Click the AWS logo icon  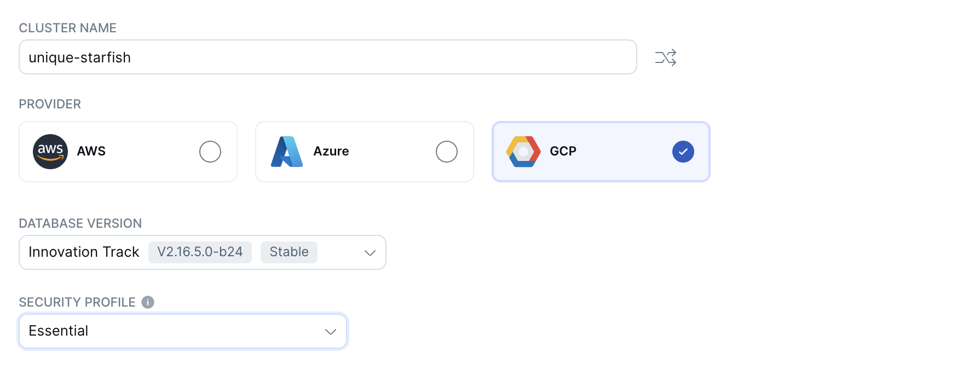(x=50, y=152)
